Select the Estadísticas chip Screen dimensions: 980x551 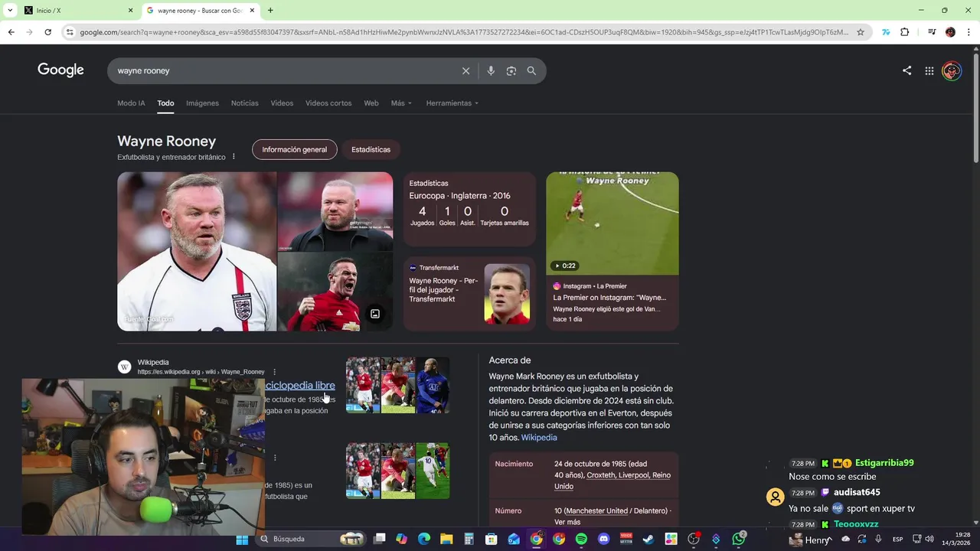(x=371, y=149)
